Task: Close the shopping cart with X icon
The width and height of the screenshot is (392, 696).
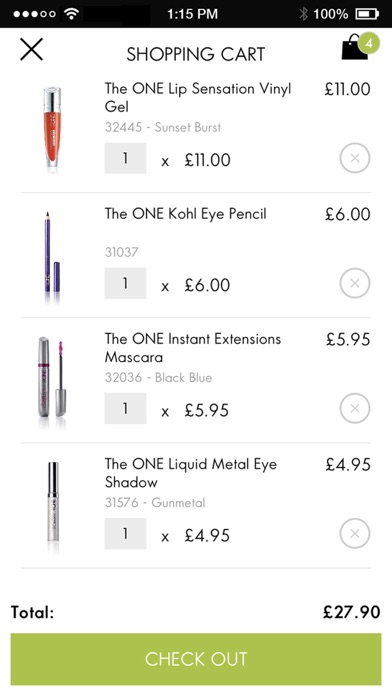Action: pos(32,49)
